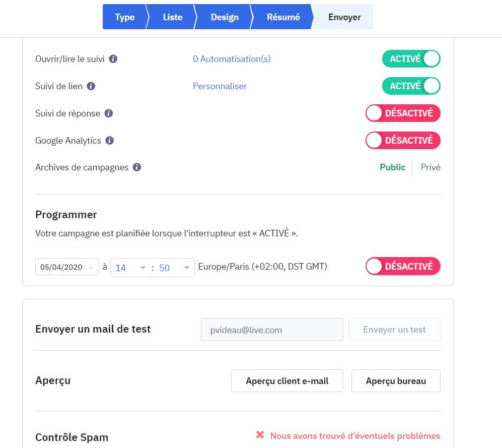Switch to the Résumé step
Image resolution: width=502 pixels, height=448 pixels.
[x=283, y=17]
